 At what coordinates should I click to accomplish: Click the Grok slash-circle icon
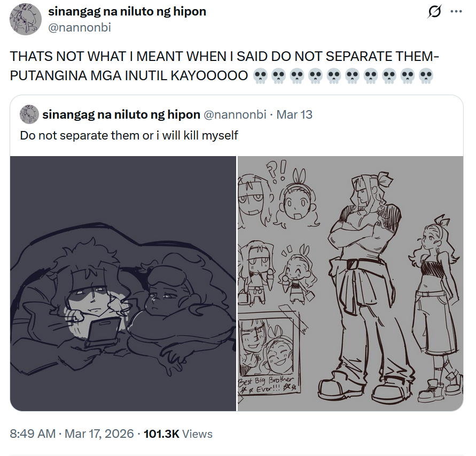coord(434,12)
